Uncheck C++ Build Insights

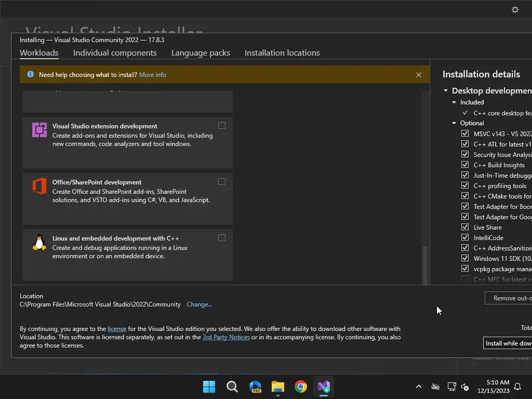click(465, 165)
